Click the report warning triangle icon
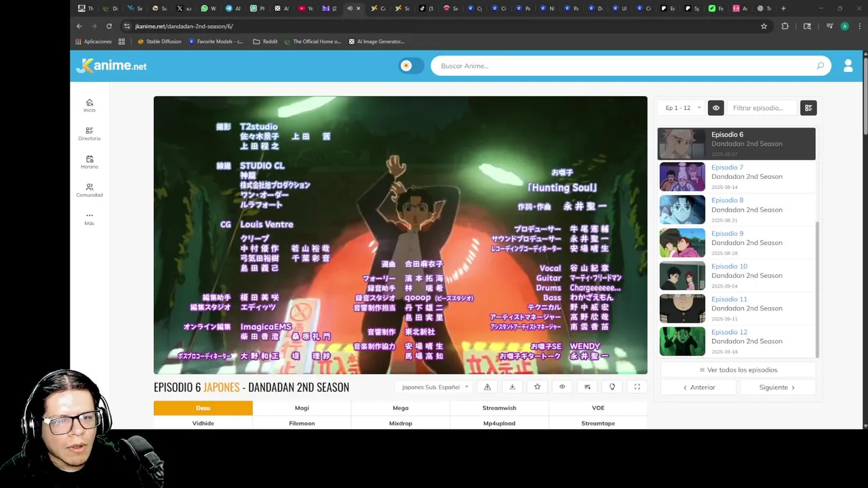The image size is (868, 488). click(487, 387)
